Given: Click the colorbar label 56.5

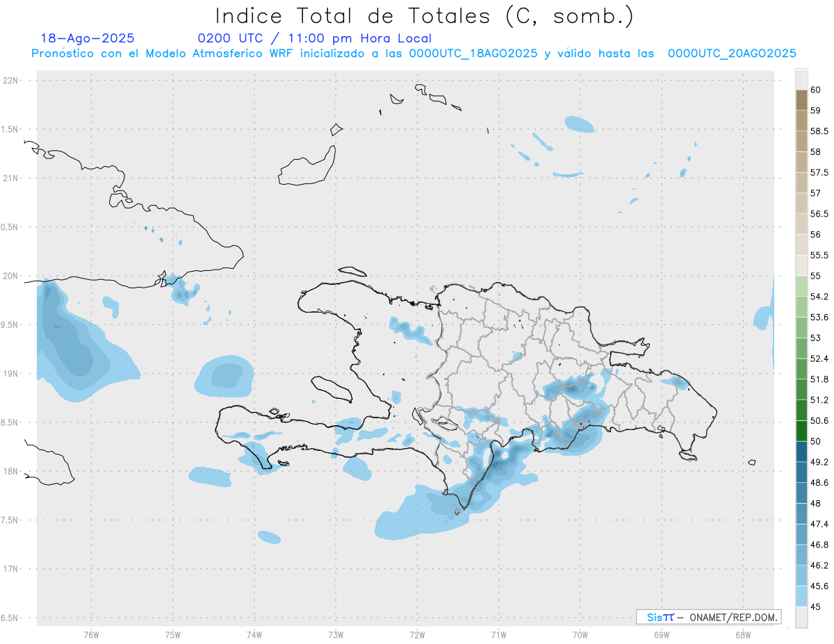Looking at the screenshot, I should coord(819,214).
